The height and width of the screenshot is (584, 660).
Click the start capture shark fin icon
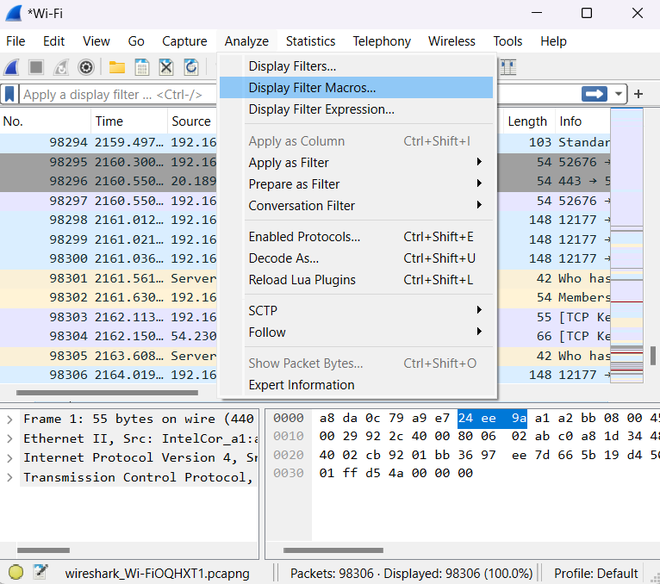pos(12,67)
